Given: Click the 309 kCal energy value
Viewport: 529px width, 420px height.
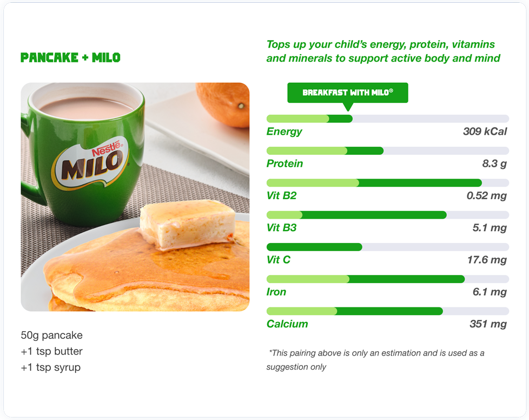Looking at the screenshot, I should (x=485, y=132).
